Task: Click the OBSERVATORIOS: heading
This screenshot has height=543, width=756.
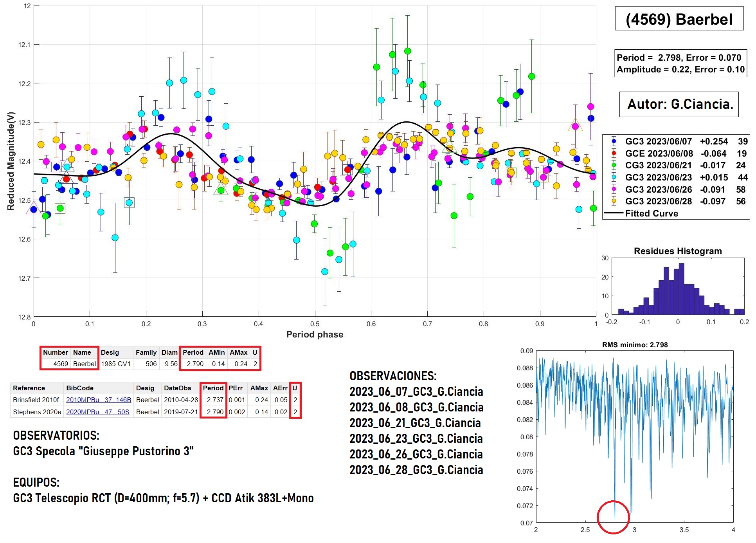Action: (56, 435)
